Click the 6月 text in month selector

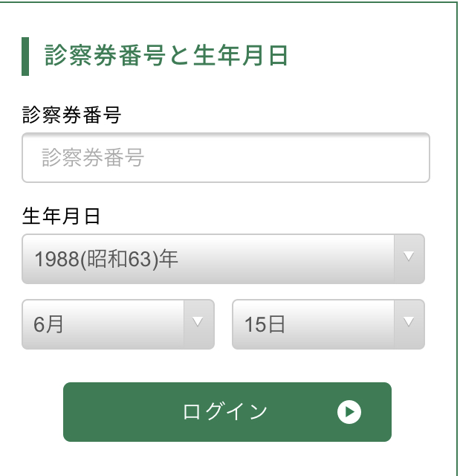48,324
